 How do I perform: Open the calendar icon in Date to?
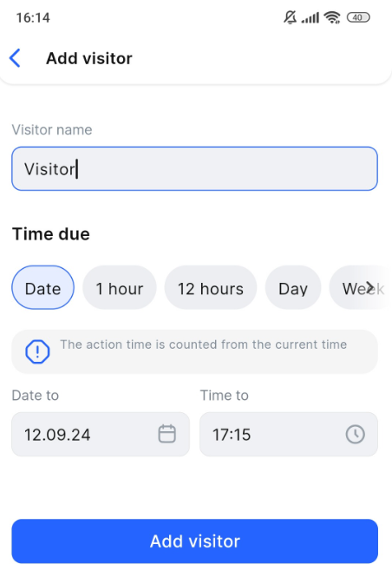point(167,434)
